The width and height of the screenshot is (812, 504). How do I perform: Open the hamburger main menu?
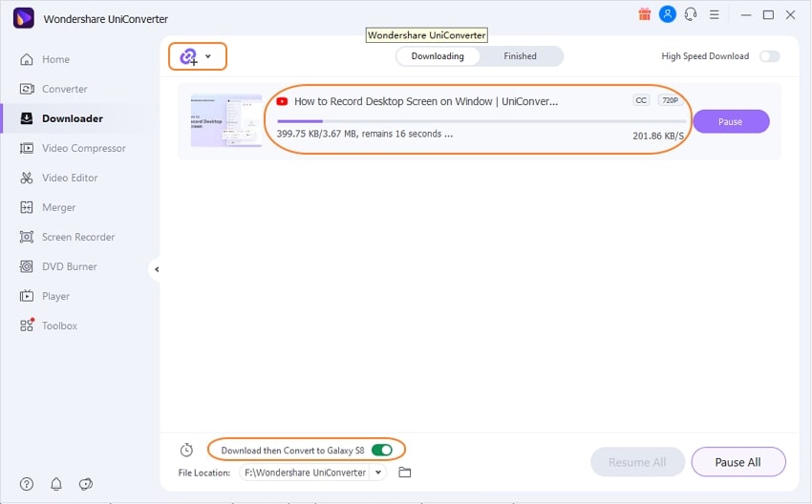[715, 15]
